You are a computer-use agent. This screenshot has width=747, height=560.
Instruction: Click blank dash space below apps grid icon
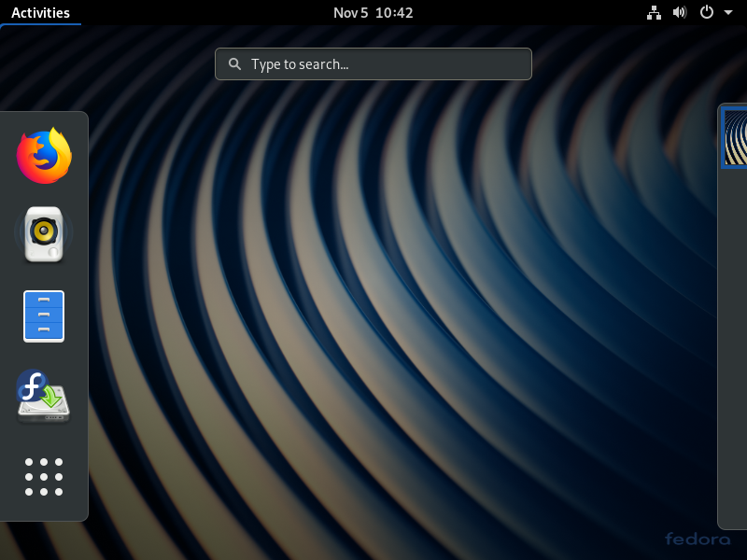[x=44, y=511]
